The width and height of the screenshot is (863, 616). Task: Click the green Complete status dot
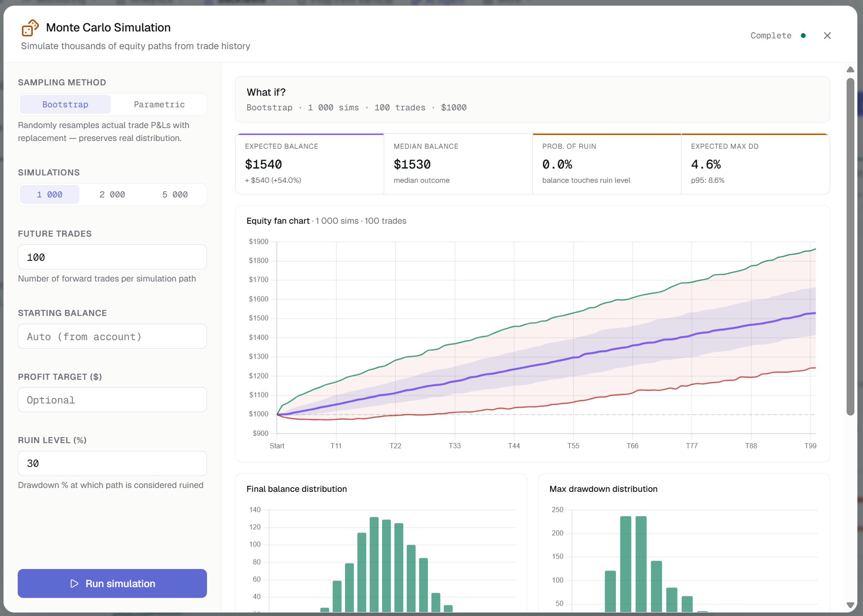[x=803, y=36]
